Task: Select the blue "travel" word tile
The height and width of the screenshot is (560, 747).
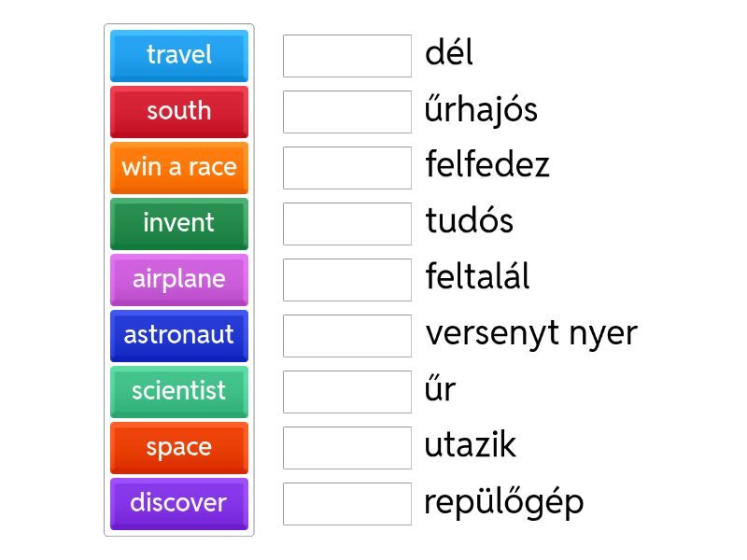Action: coord(178,55)
